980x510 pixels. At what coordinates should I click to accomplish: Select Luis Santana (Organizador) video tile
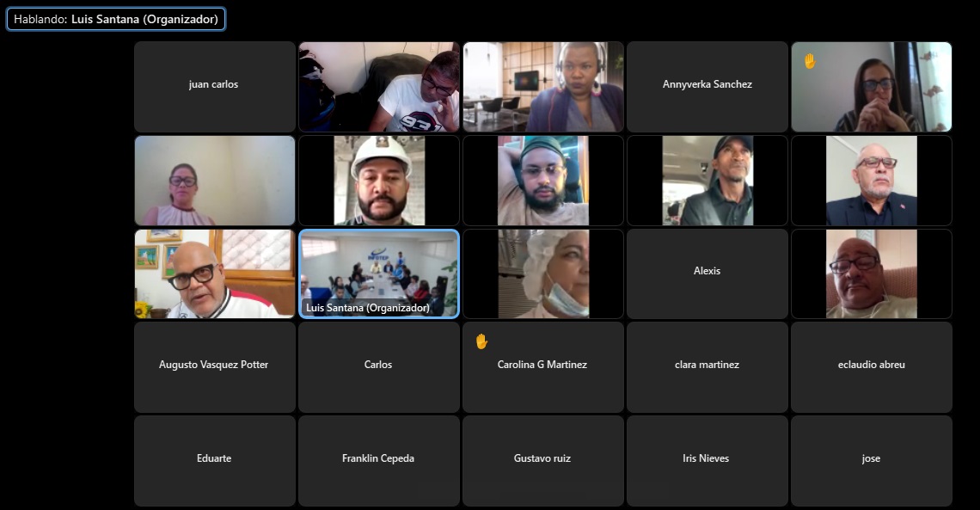[379, 273]
